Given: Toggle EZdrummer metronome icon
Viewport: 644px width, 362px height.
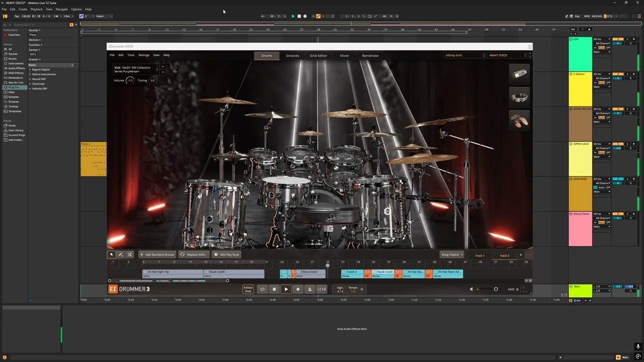Looking at the screenshot, I should click(309, 289).
